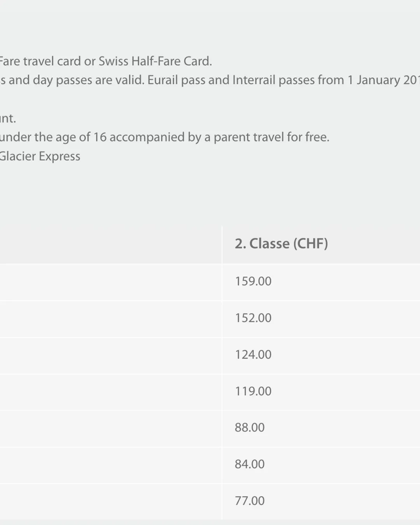Click the '2. Classe (CHF)' column header
Image resolution: width=420 pixels, height=525 pixels.
point(281,243)
